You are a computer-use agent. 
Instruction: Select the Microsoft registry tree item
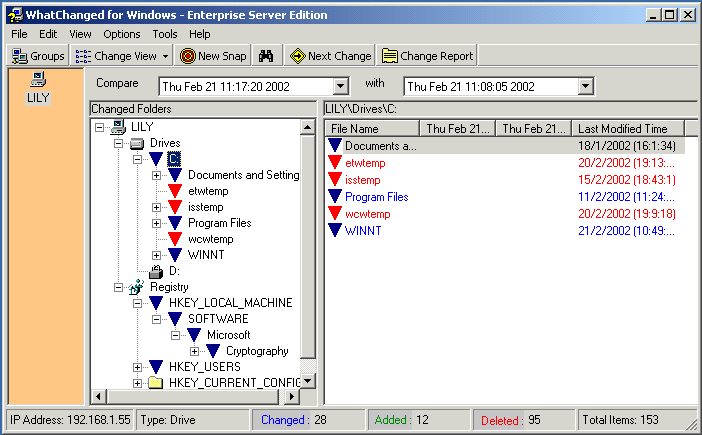click(228, 335)
